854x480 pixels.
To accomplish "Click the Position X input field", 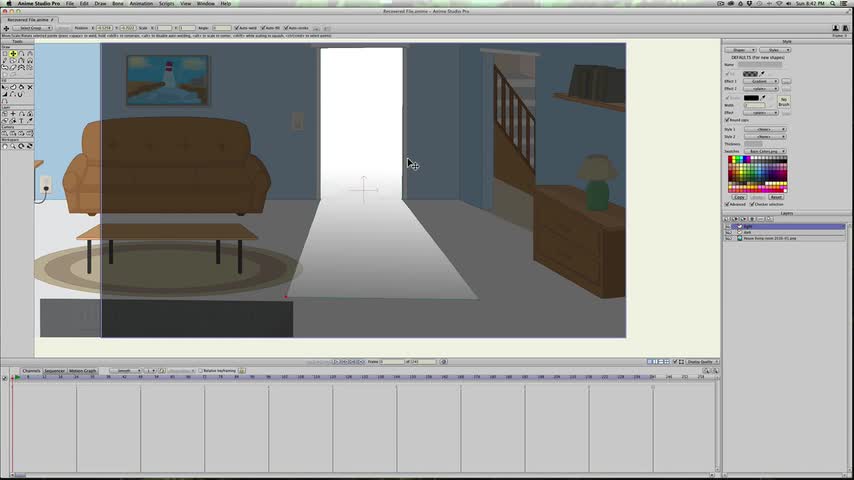I will [x=105, y=28].
